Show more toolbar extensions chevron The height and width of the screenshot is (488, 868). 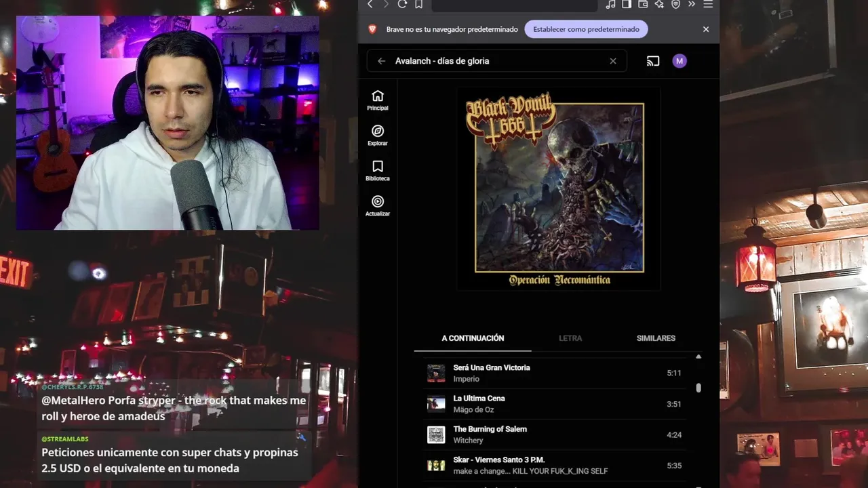click(692, 4)
